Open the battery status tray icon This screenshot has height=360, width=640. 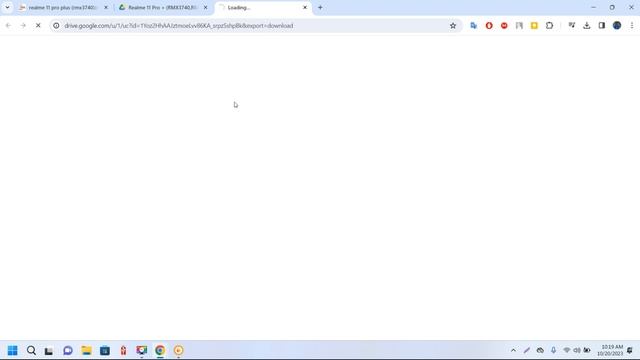coord(587,350)
